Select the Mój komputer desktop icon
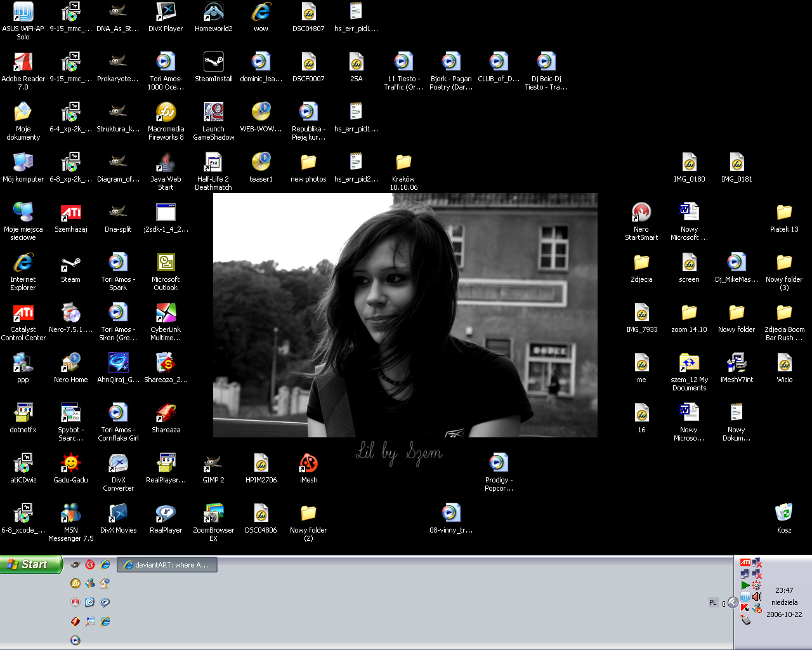Image resolution: width=812 pixels, height=650 pixels. point(23,167)
